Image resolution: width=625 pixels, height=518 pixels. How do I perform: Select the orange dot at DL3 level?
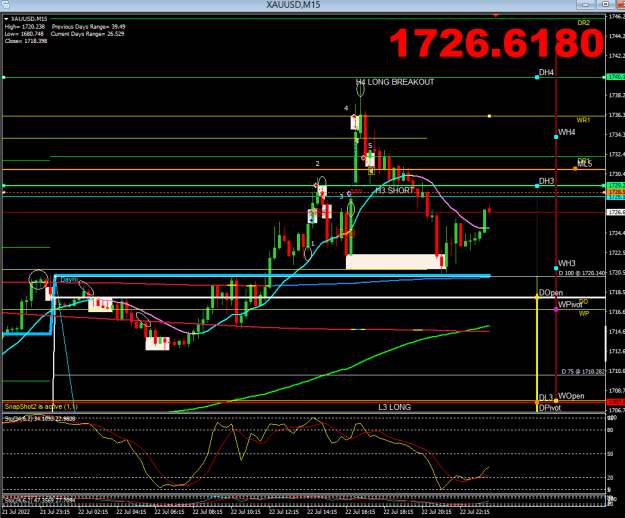coord(537,402)
